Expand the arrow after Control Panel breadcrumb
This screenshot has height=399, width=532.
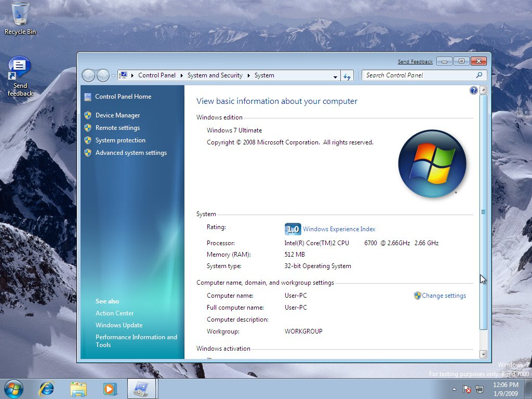pos(181,75)
